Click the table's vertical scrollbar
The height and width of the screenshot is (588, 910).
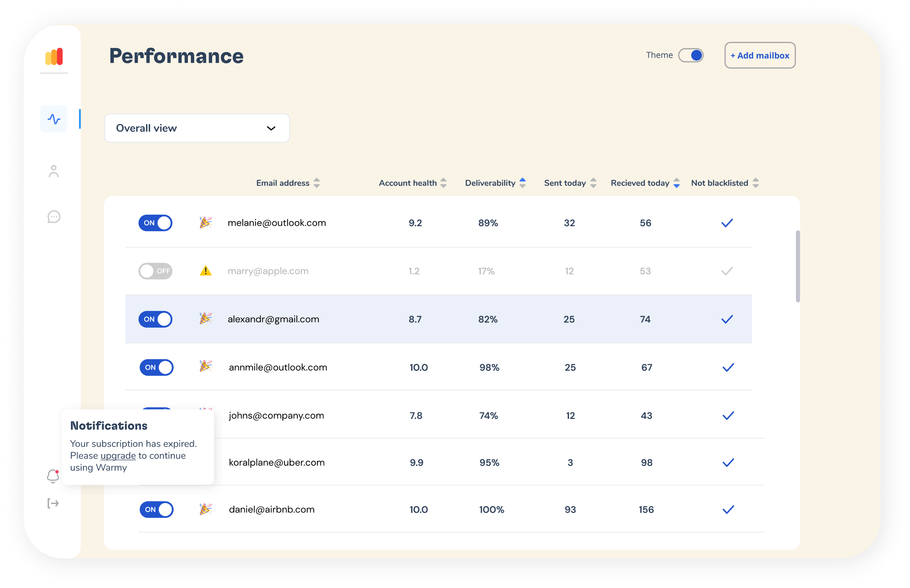[797, 266]
